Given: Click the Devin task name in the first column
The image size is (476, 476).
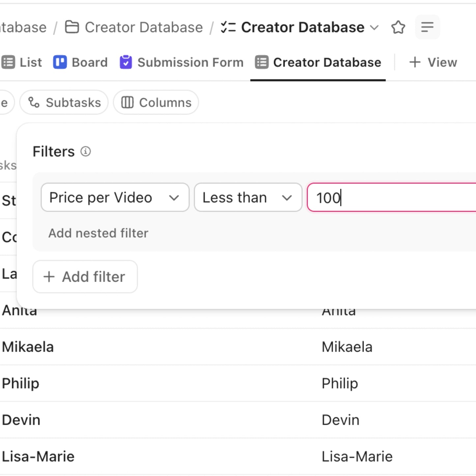Looking at the screenshot, I should pyautogui.click(x=21, y=420).
